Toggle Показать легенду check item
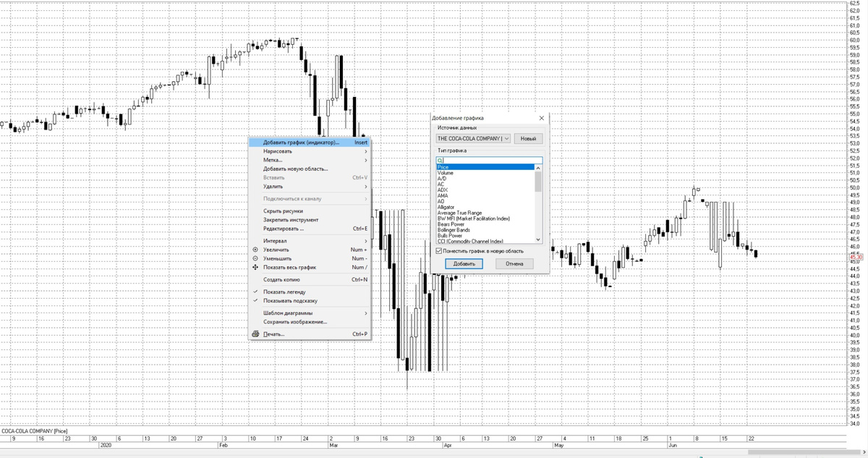Screen dimensions: 868x458 coord(310,292)
